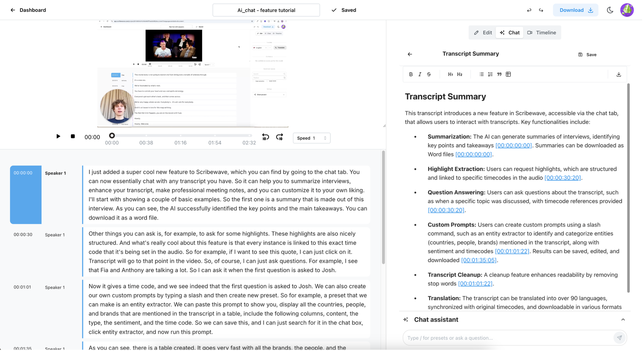Open the [00:01:35:05] timecode link
644x351 pixels.
click(x=479, y=260)
